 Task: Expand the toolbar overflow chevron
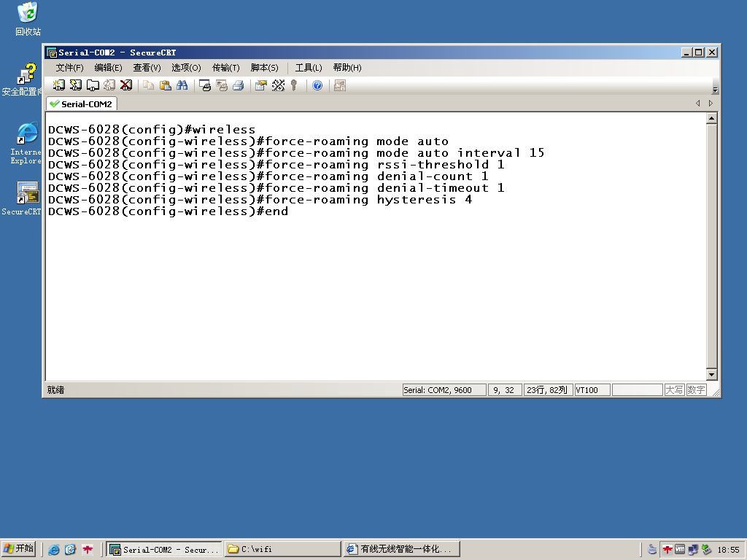pyautogui.click(x=715, y=90)
